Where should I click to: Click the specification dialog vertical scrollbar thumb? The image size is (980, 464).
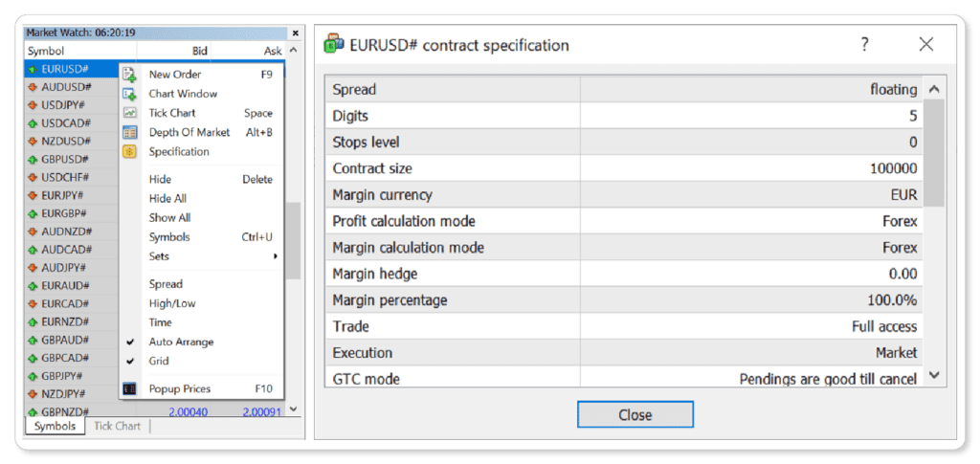(x=934, y=153)
